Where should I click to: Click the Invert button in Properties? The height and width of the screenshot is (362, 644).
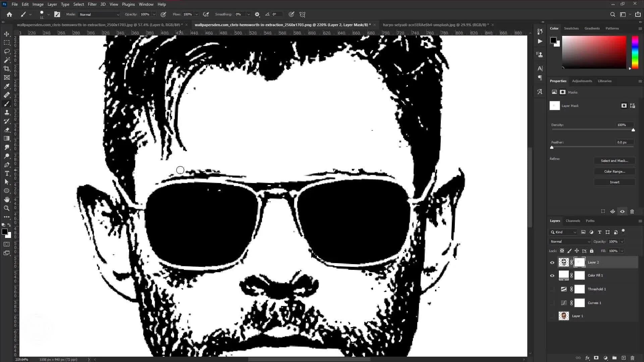click(614, 182)
